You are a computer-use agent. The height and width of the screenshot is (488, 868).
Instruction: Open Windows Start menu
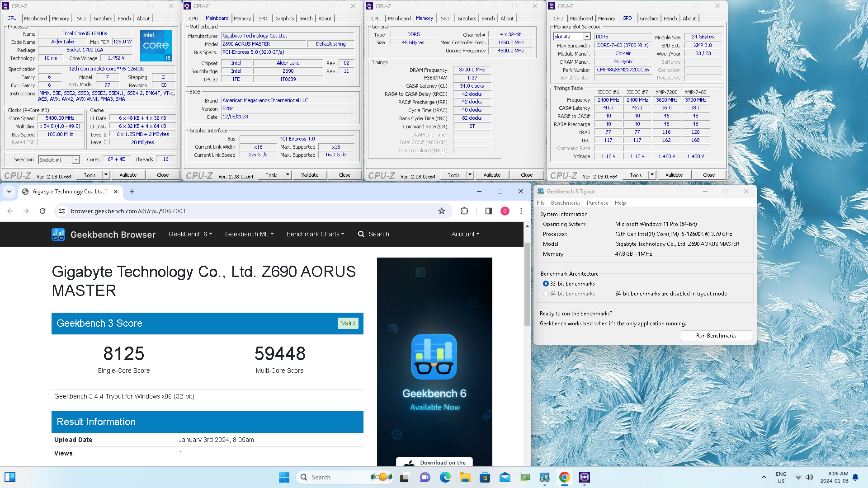coord(284,477)
